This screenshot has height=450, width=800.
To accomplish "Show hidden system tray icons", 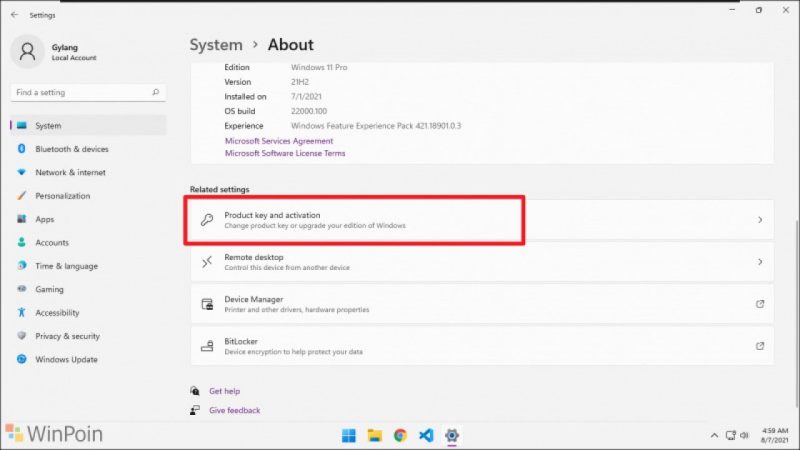I will [x=714, y=435].
